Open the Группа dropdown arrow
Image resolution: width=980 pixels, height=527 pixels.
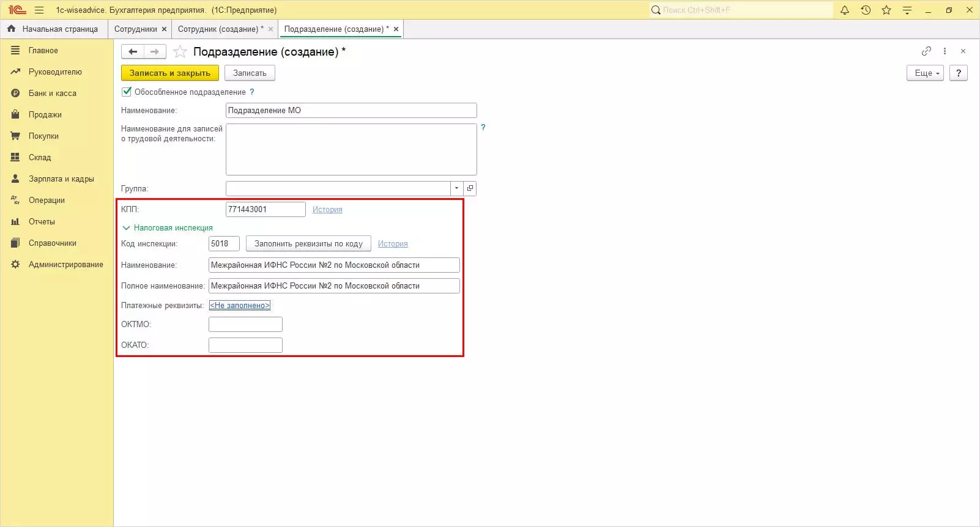pos(456,188)
